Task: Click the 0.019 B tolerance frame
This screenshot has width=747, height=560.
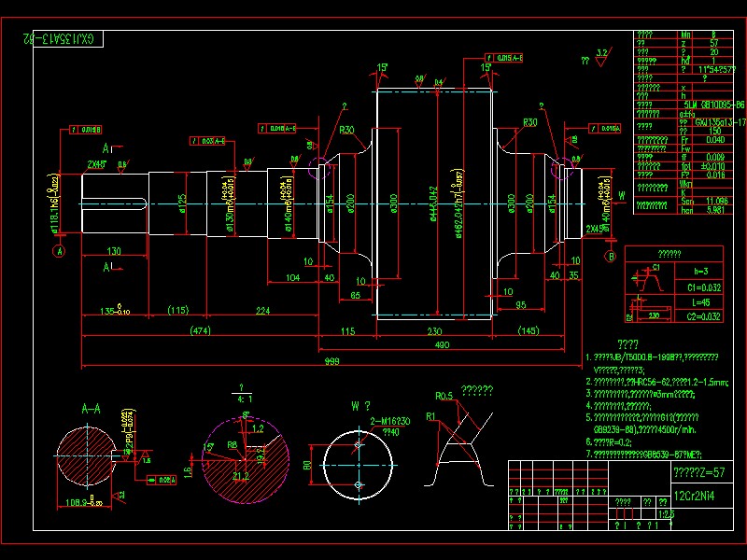Action: click(x=86, y=130)
